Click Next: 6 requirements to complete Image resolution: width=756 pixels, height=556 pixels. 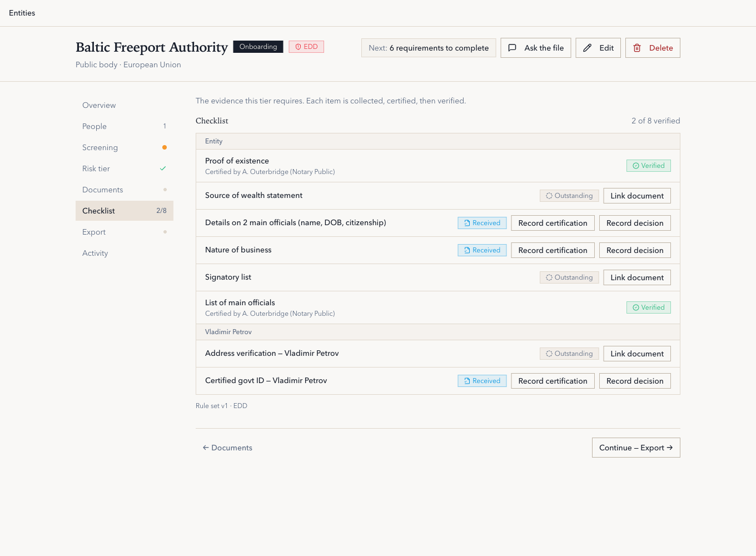click(429, 48)
